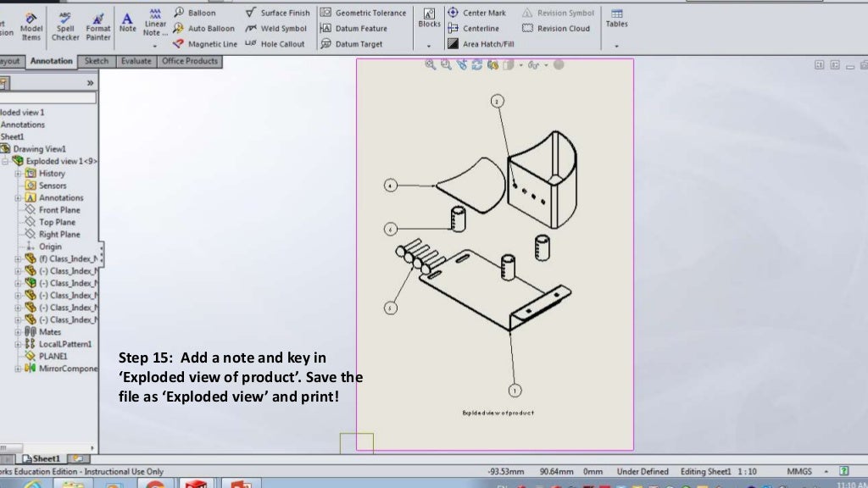
Task: Add a Center Mark
Action: pyautogui.click(x=476, y=13)
